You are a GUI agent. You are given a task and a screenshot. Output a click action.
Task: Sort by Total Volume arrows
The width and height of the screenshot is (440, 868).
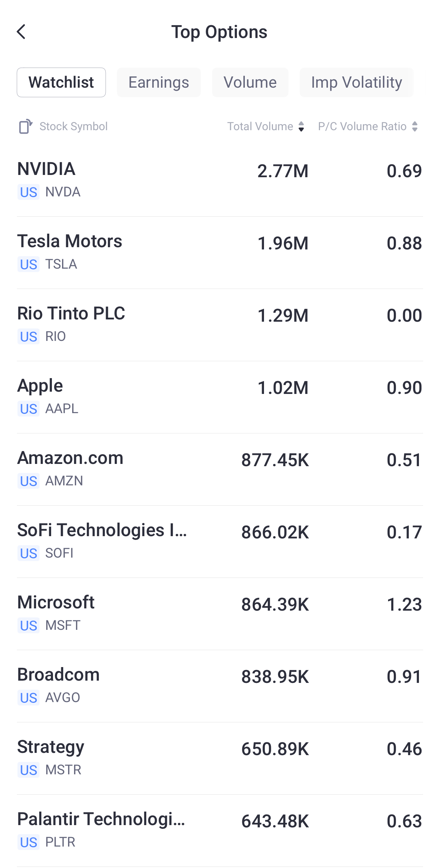click(x=301, y=126)
